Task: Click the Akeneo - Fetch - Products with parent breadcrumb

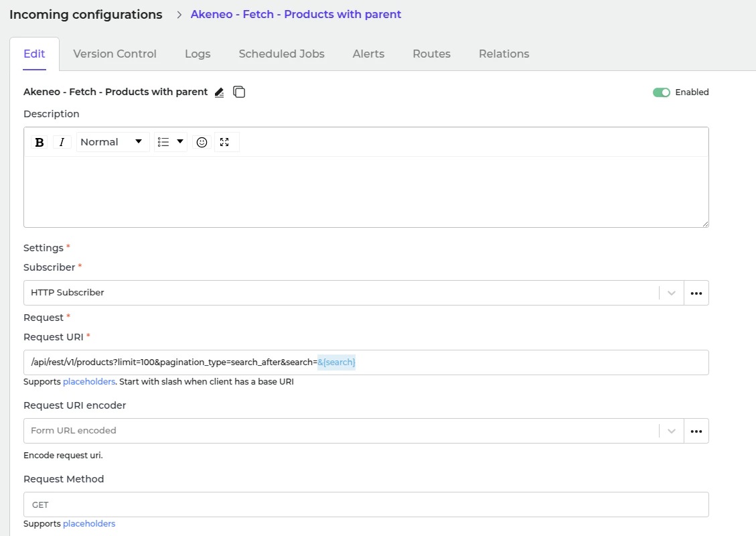Action: pos(295,15)
